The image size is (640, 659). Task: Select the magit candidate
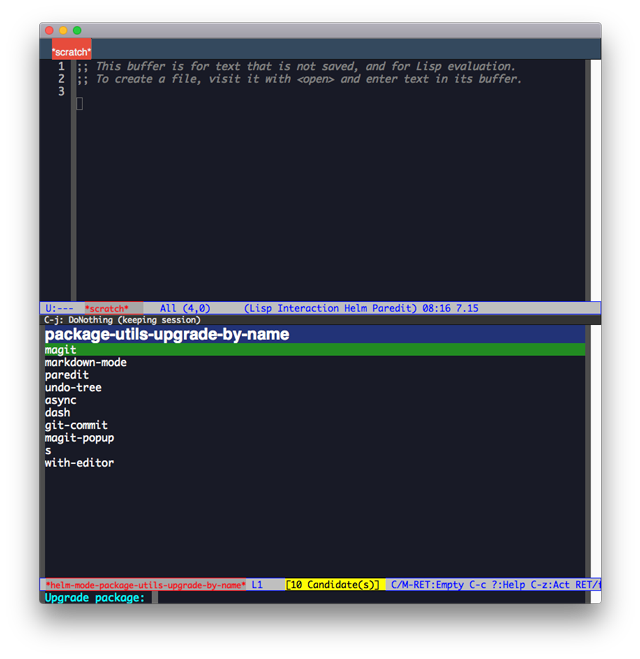(x=315, y=349)
